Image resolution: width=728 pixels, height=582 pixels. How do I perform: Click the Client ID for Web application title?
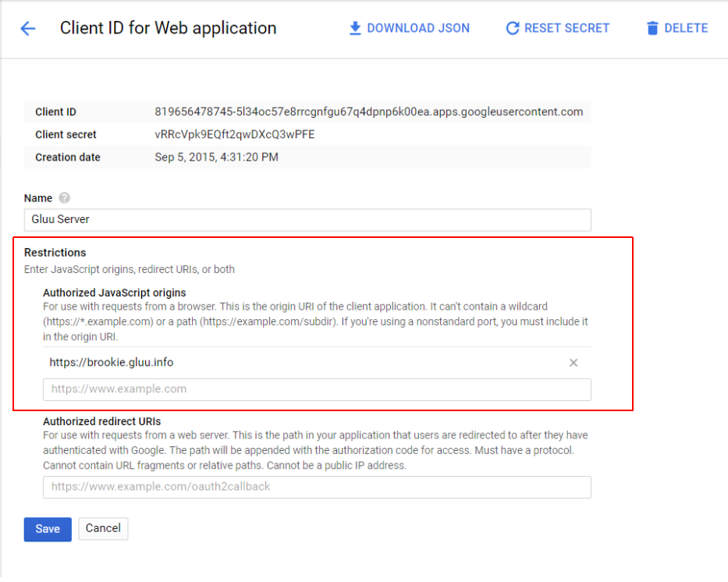point(168,28)
